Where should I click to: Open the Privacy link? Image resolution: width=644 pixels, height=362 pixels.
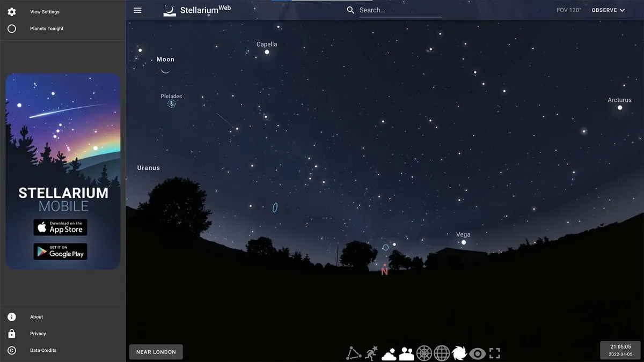38,334
